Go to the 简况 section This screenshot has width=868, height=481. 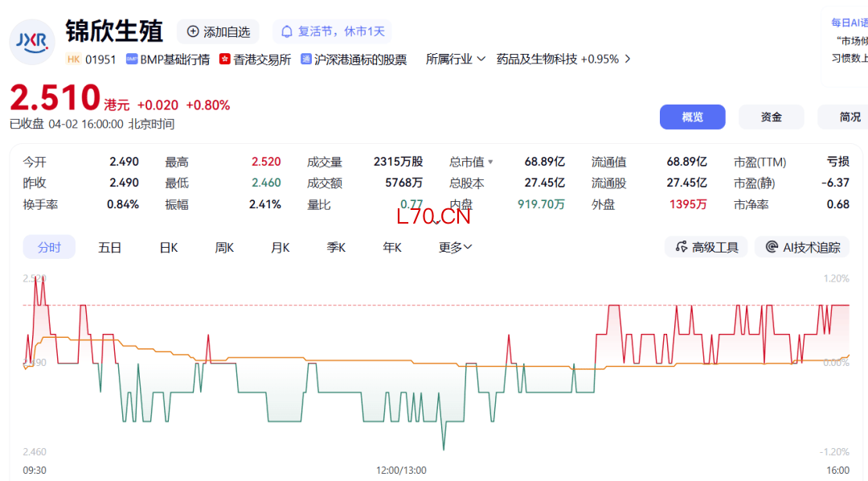pyautogui.click(x=849, y=117)
